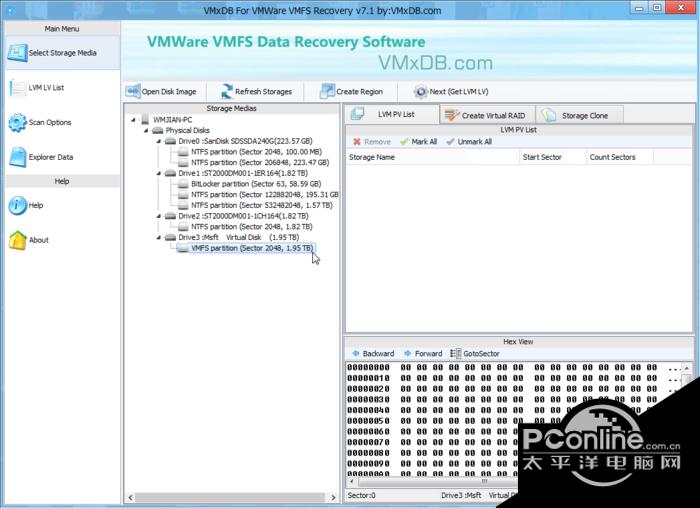Viewport: 700px width, 508px height.
Task: Click storage tree scroll right arrow
Action: 333,497
